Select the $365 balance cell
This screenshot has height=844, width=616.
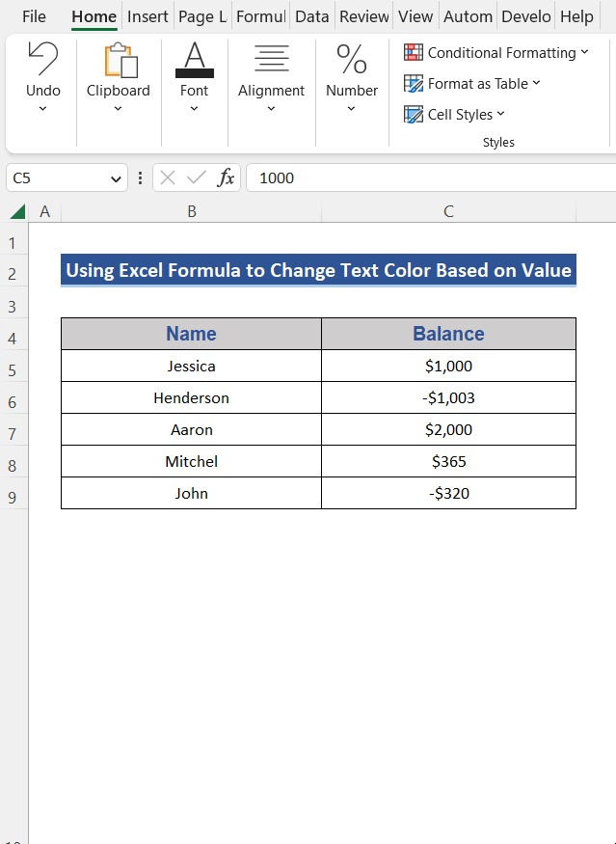(448, 461)
